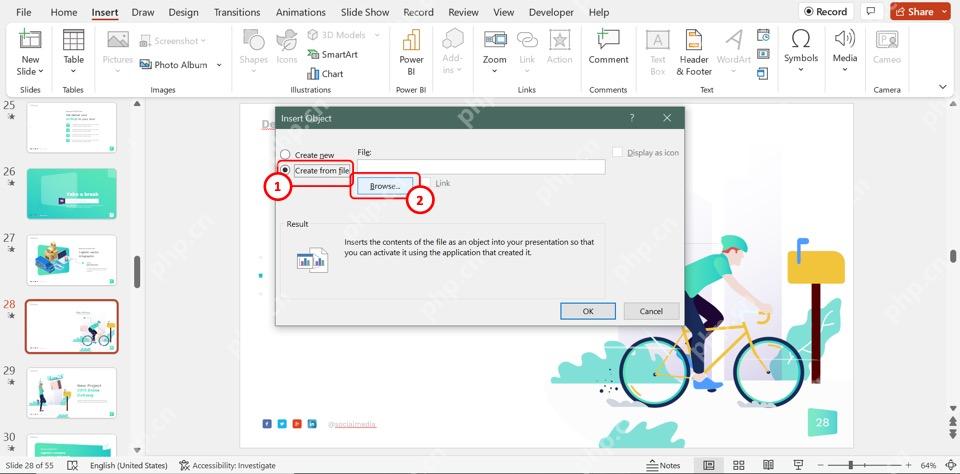Click the Power BI icon
960x474 pixels.
click(x=411, y=40)
